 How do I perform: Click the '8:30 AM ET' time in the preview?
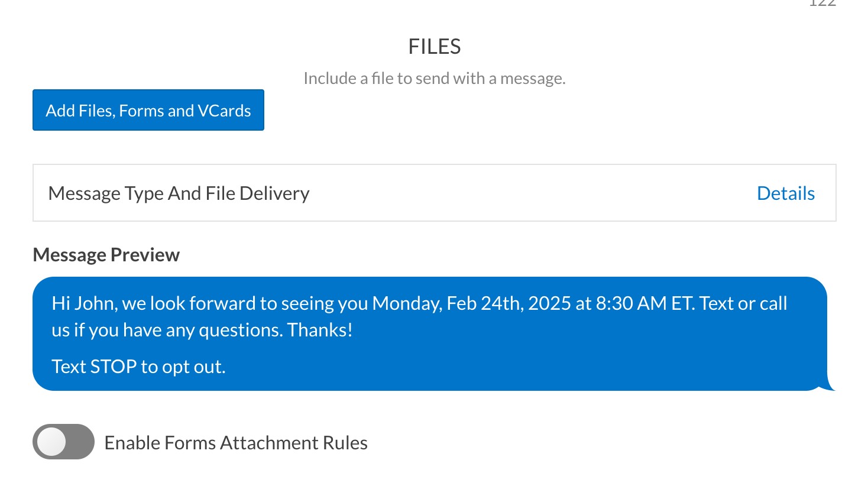(x=644, y=303)
